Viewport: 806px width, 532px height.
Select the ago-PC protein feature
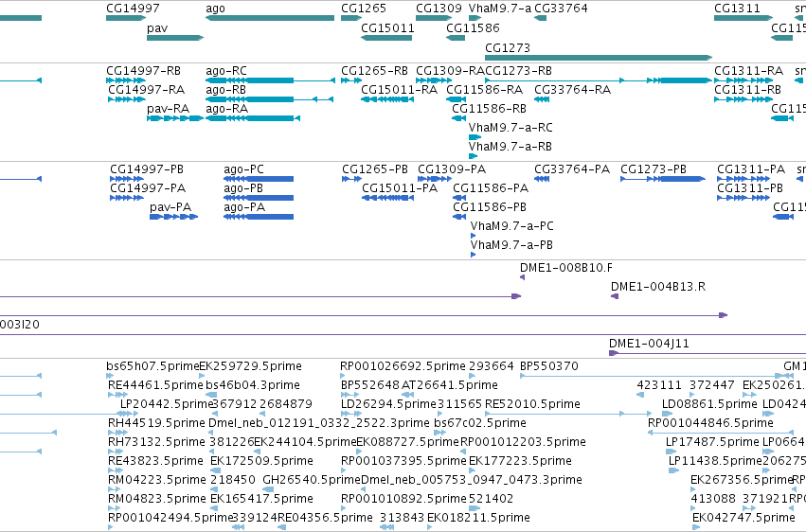click(259, 179)
